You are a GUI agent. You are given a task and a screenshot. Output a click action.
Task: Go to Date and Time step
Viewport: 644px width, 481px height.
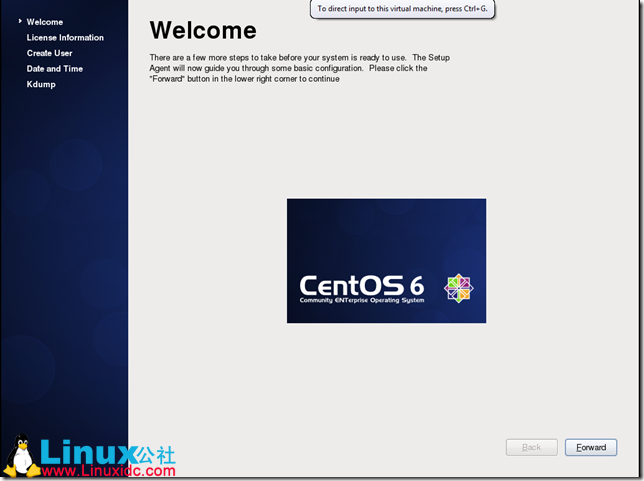pyautogui.click(x=55, y=69)
